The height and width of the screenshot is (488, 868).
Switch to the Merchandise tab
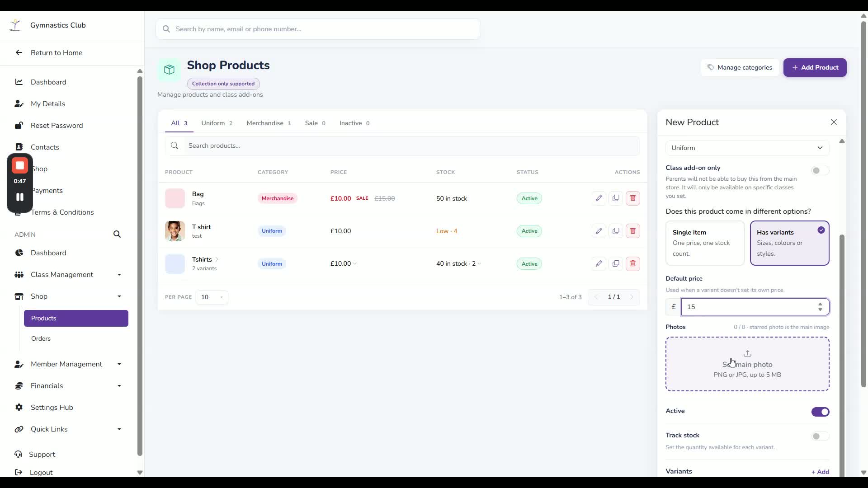pyautogui.click(x=269, y=123)
